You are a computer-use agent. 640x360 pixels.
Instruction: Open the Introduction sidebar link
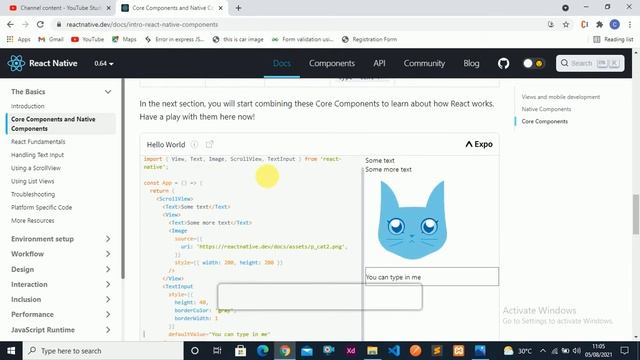point(28,106)
